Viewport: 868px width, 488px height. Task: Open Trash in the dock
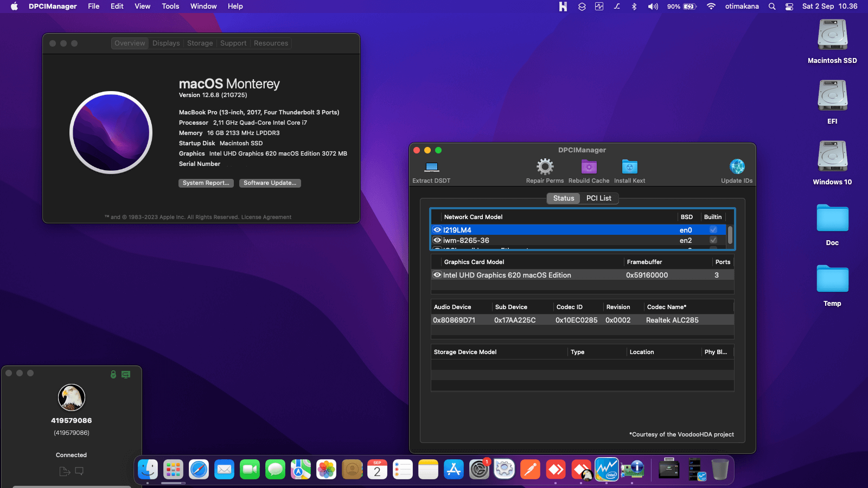pyautogui.click(x=720, y=469)
